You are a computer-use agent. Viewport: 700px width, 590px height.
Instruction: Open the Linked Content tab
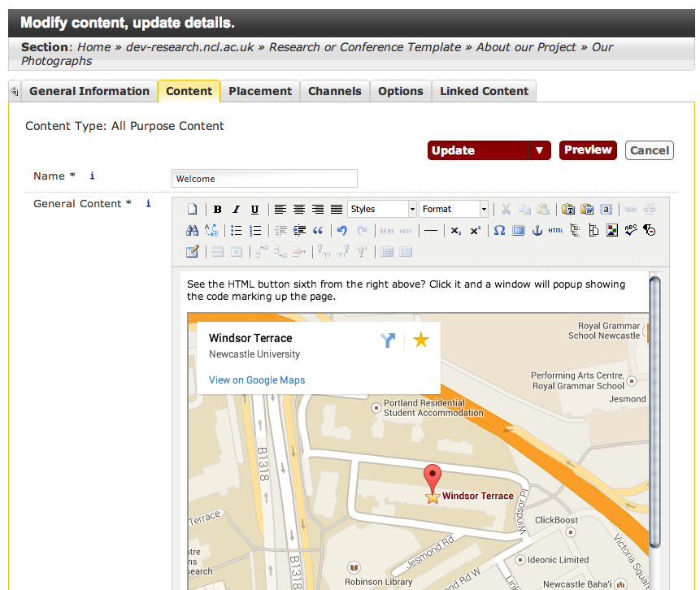click(x=484, y=91)
